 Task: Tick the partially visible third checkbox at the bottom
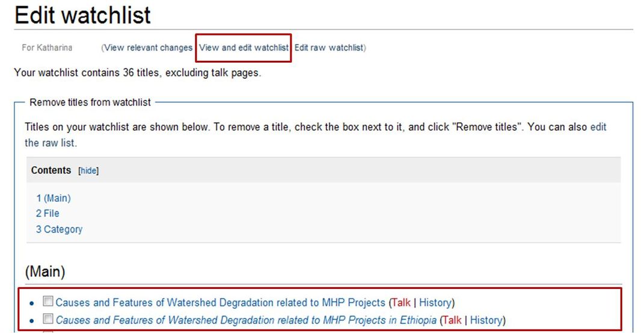[x=48, y=331]
